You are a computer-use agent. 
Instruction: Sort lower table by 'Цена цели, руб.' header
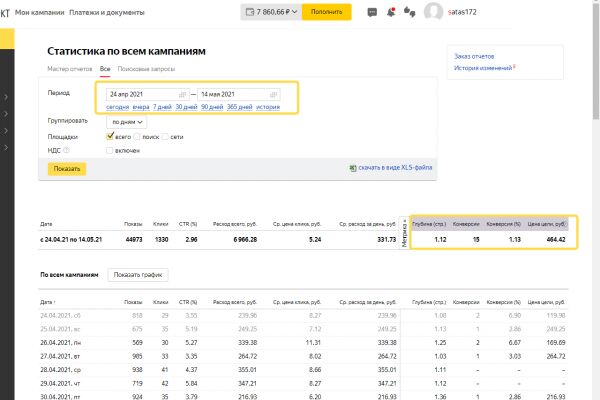pos(546,302)
